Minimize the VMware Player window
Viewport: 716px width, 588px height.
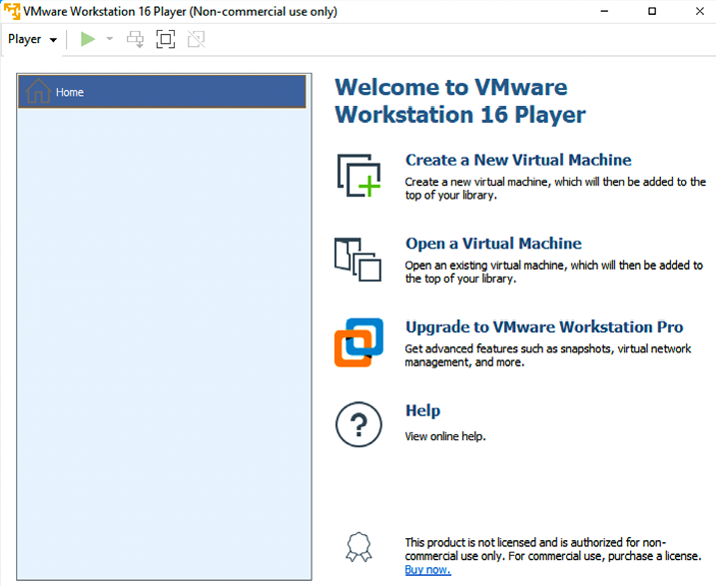pos(604,11)
